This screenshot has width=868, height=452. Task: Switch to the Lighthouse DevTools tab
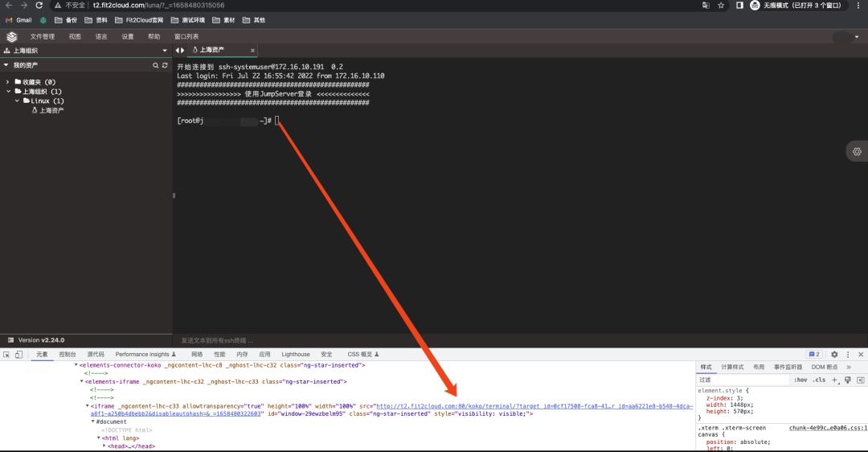(296, 355)
